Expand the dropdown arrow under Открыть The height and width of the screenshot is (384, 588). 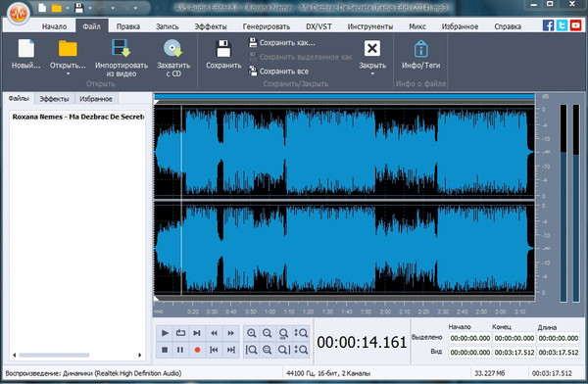(69, 73)
